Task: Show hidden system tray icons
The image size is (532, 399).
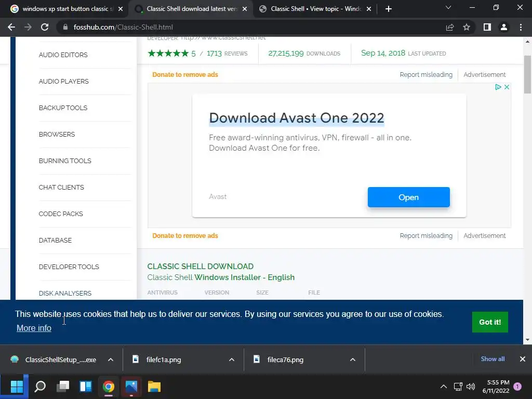Action: click(x=444, y=386)
